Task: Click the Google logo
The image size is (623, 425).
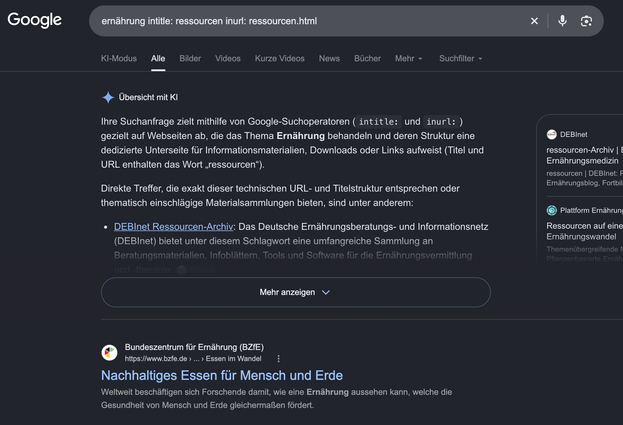Action: point(35,20)
